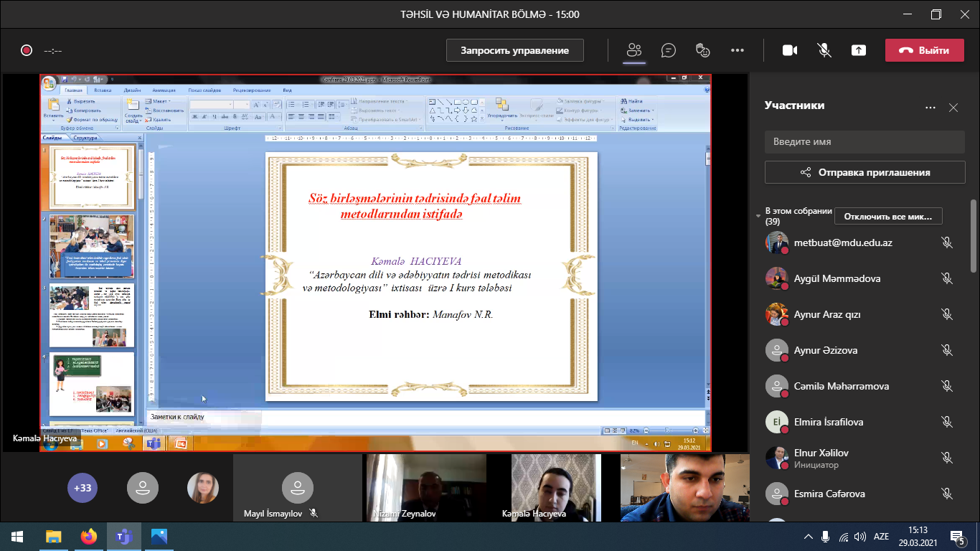
Task: Click the 'Введите имя' search field
Action: 864,141
